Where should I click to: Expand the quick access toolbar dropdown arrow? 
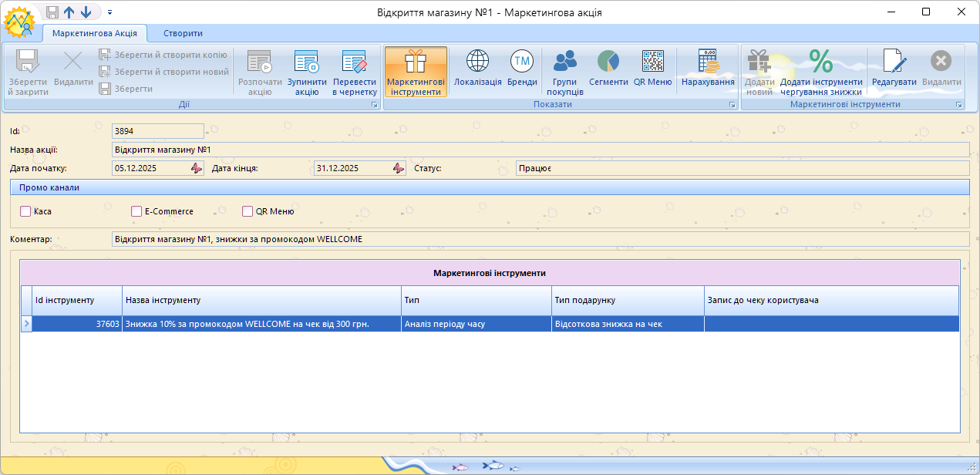(109, 12)
